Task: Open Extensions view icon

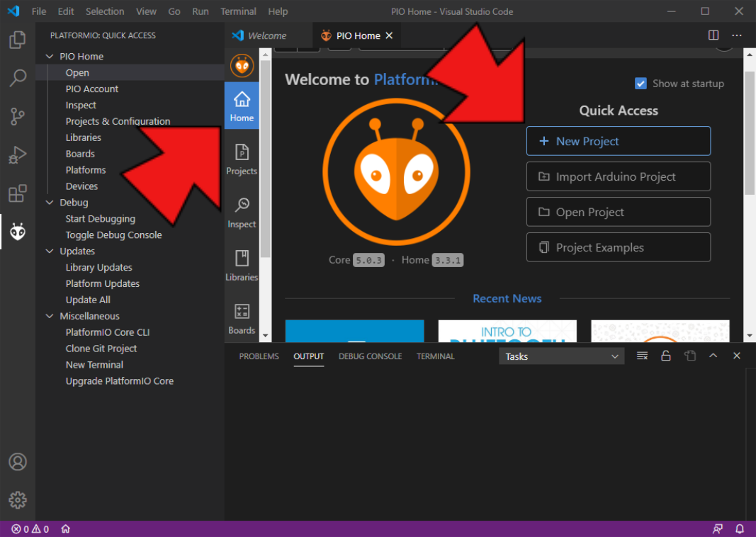Action: pyautogui.click(x=18, y=193)
